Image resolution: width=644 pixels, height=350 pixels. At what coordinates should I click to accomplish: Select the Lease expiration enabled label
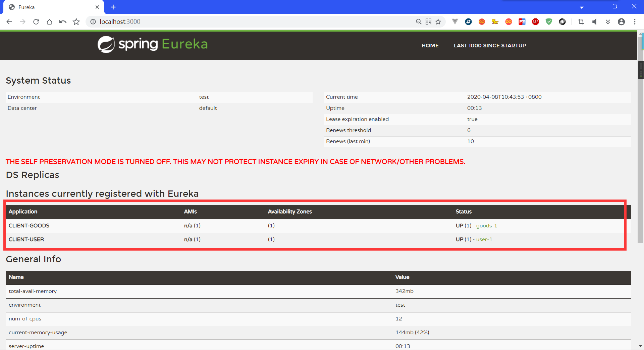coord(357,119)
